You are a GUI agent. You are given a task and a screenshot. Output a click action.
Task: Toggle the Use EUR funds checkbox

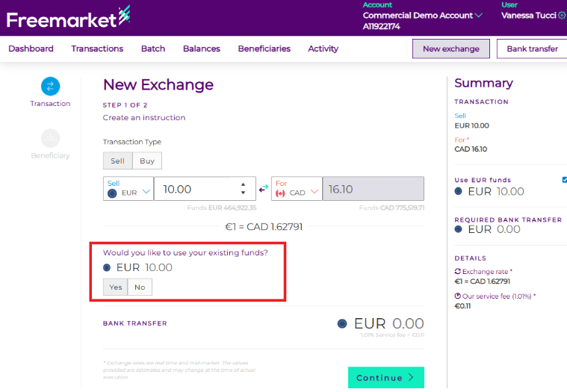564,180
